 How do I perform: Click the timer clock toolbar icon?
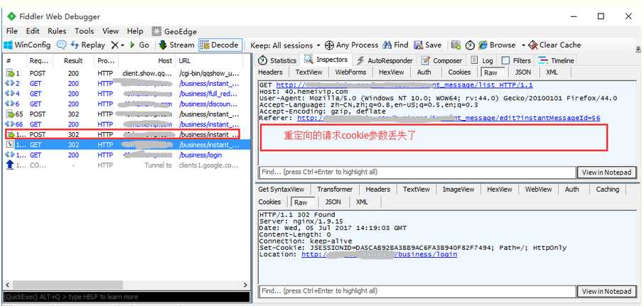(470, 45)
